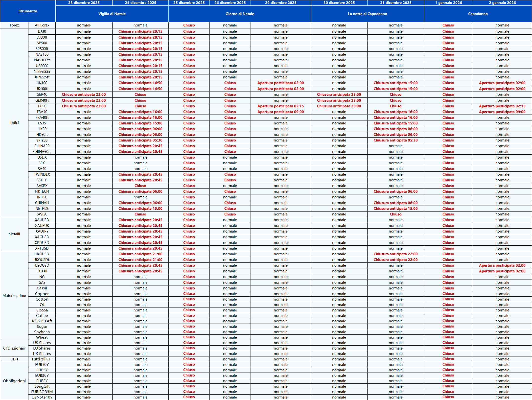Click the EURIBOR3M instrument cell

coord(42,392)
